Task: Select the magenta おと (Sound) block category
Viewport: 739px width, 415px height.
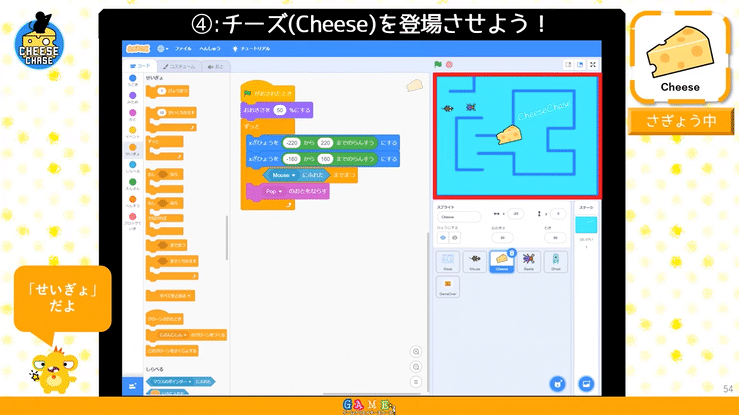Action: click(133, 115)
